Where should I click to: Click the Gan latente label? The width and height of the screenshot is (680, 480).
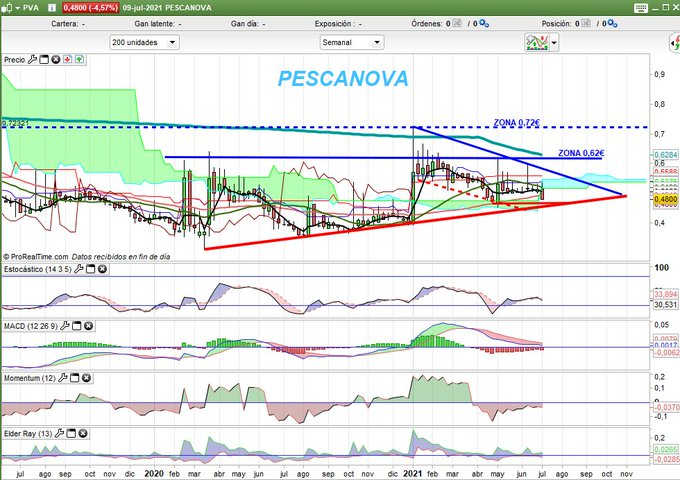154,24
